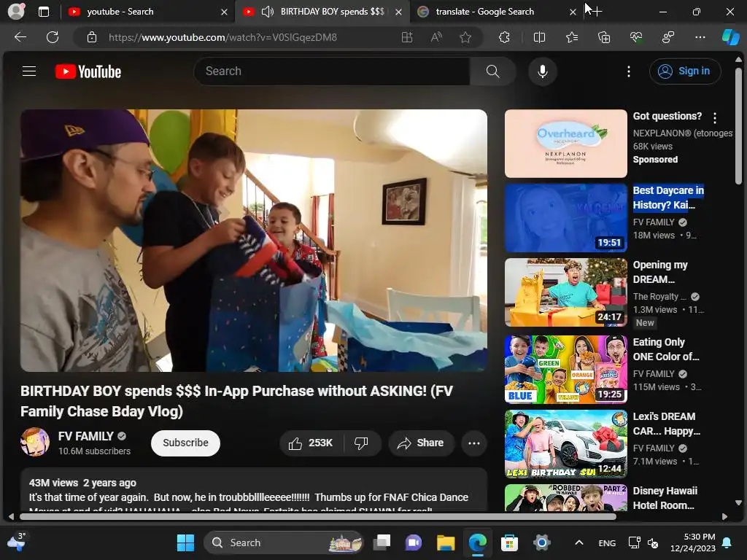Open the 'Best Daycare in History?' video thumbnail
Image resolution: width=747 pixels, height=560 pixels.
[565, 218]
